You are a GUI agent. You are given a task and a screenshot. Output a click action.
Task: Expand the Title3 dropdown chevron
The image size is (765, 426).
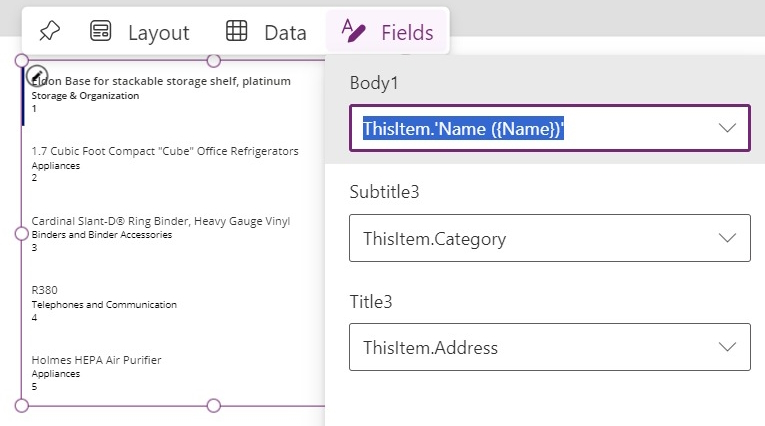tap(727, 347)
